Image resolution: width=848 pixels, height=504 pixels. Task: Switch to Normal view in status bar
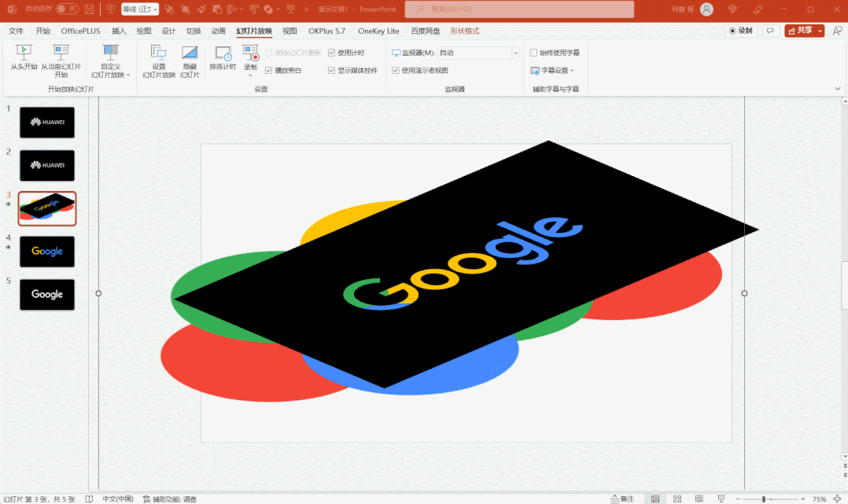[x=655, y=498]
